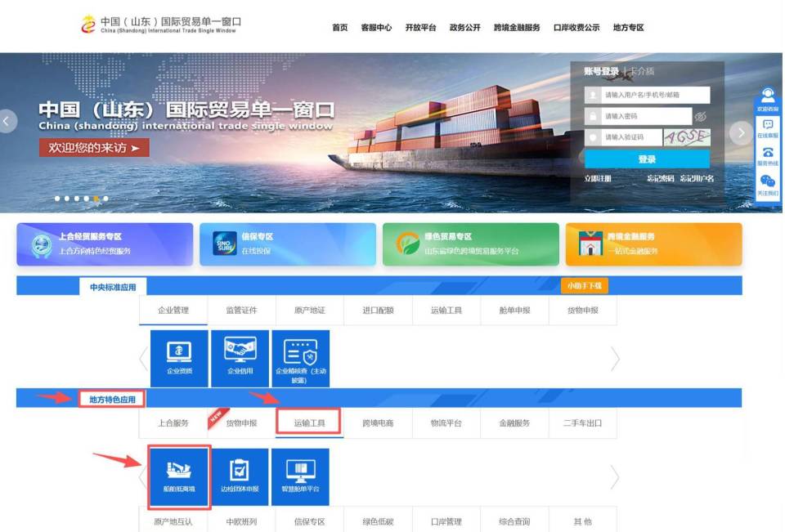Switch to local 运输工具 tab
Screen dimensions: 785x532
309,422
